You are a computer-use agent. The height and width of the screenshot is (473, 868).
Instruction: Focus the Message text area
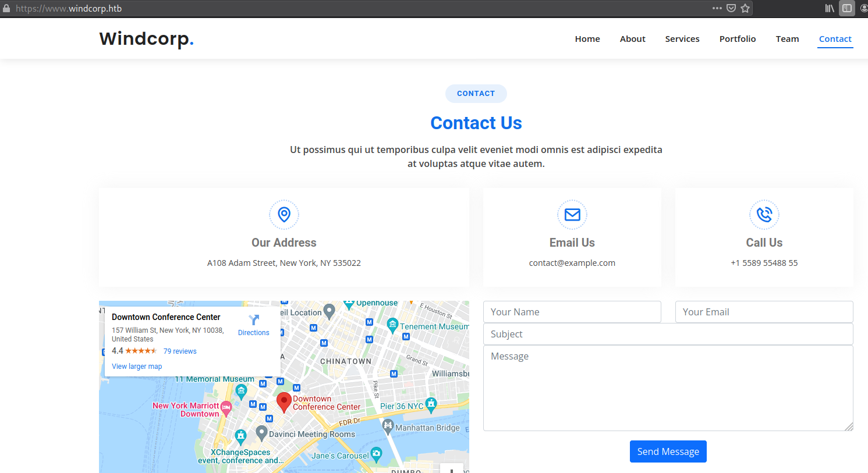pyautogui.click(x=668, y=387)
